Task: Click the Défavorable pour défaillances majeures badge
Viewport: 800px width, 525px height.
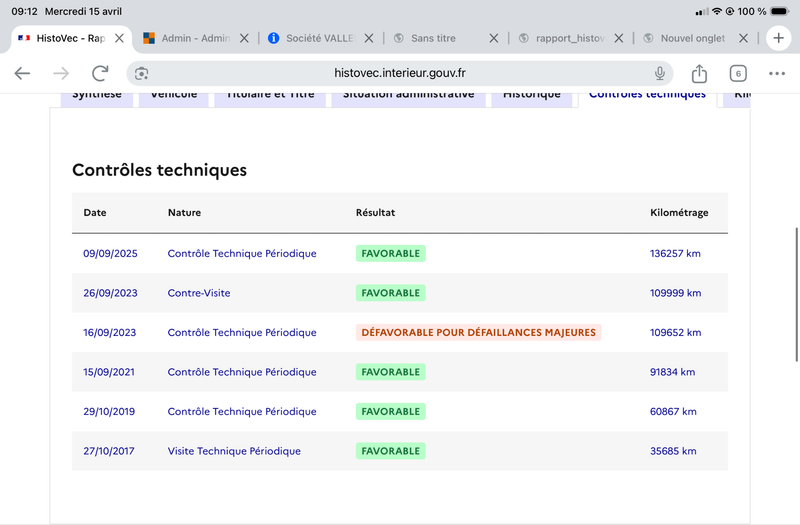Action: point(478,332)
